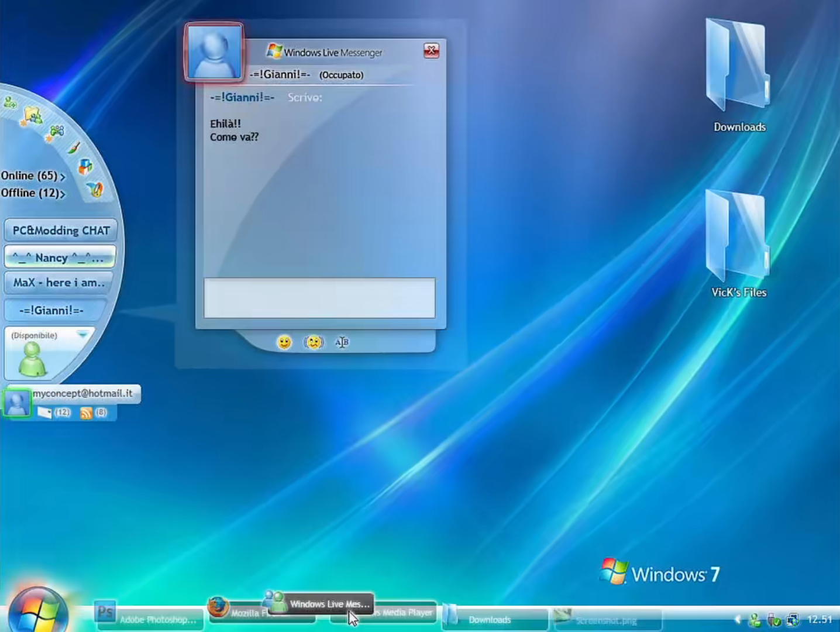Click the colored cubes icon in the sidebar
This screenshot has height=632, width=840.
(x=85, y=167)
